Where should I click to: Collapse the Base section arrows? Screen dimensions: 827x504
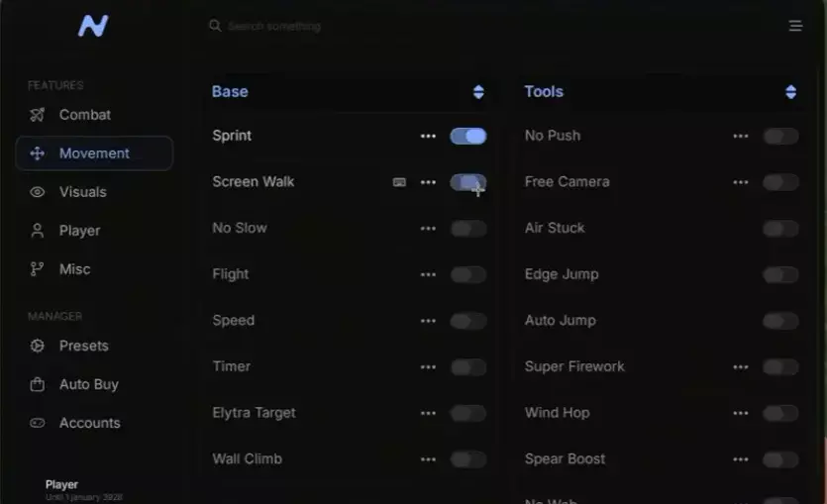point(478,92)
